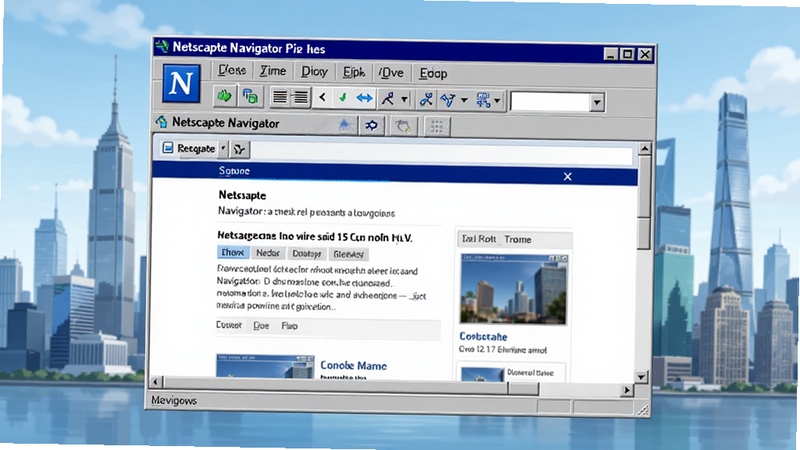Click the home icon beside Netscapte Navigator label
The image size is (800, 450).
click(x=162, y=121)
